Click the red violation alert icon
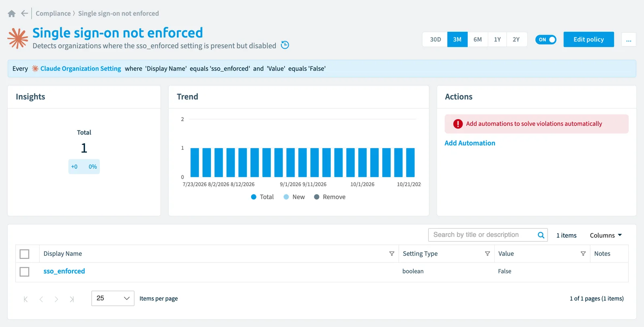This screenshot has width=644, height=327. (x=458, y=124)
